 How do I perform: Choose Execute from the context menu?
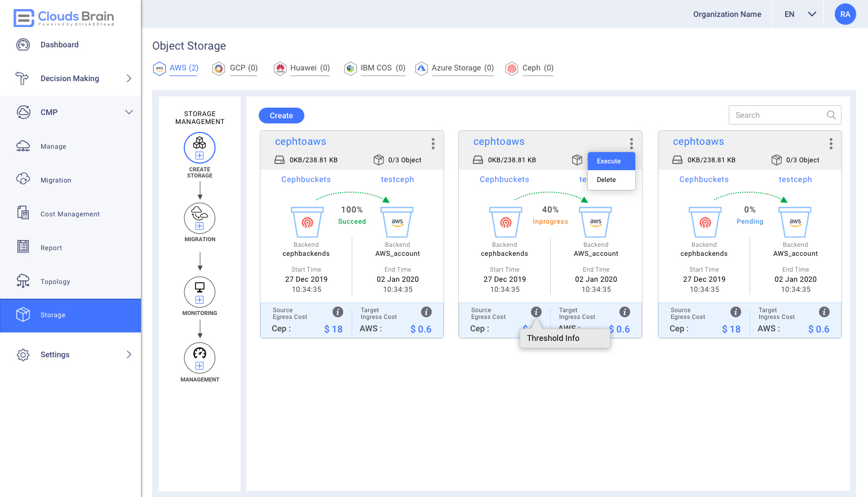(x=611, y=161)
